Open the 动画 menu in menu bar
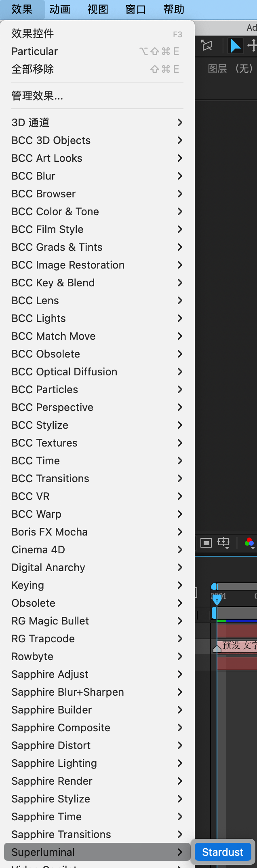Viewport: 257px width, 868px height. pos(60,9)
